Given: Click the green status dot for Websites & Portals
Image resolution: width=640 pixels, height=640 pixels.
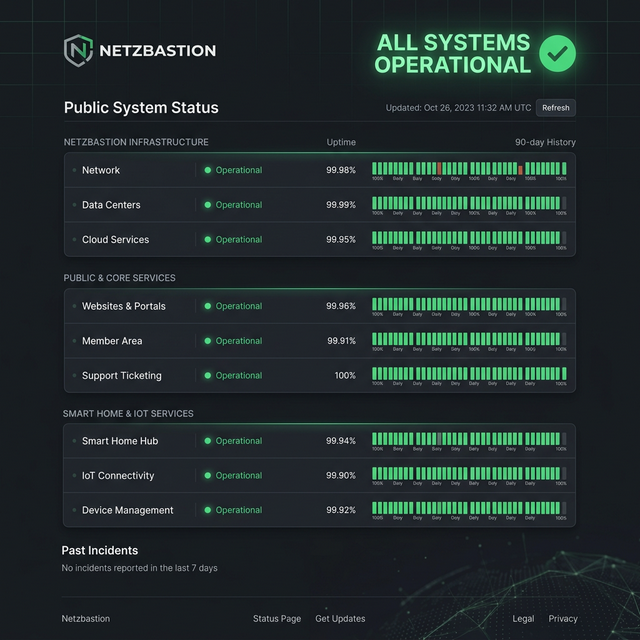Looking at the screenshot, I should coord(208,306).
